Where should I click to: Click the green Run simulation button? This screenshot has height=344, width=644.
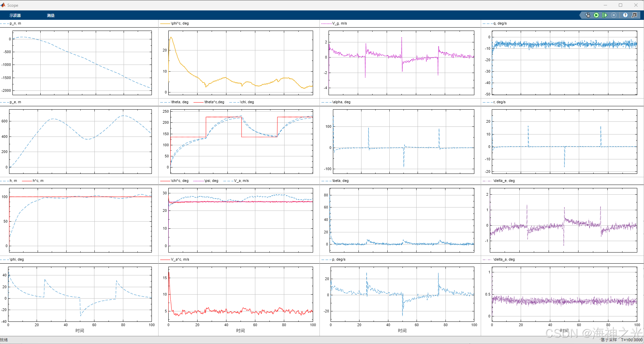coord(596,15)
